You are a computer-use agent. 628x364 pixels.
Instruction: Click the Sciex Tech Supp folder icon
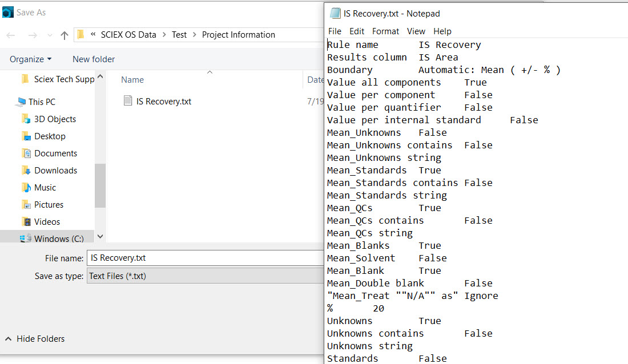click(x=25, y=79)
